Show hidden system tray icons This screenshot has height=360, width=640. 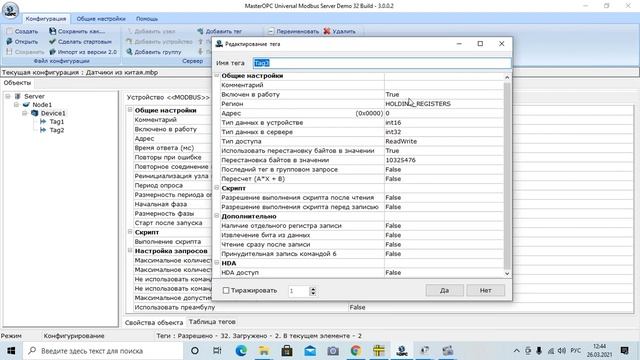[516, 351]
